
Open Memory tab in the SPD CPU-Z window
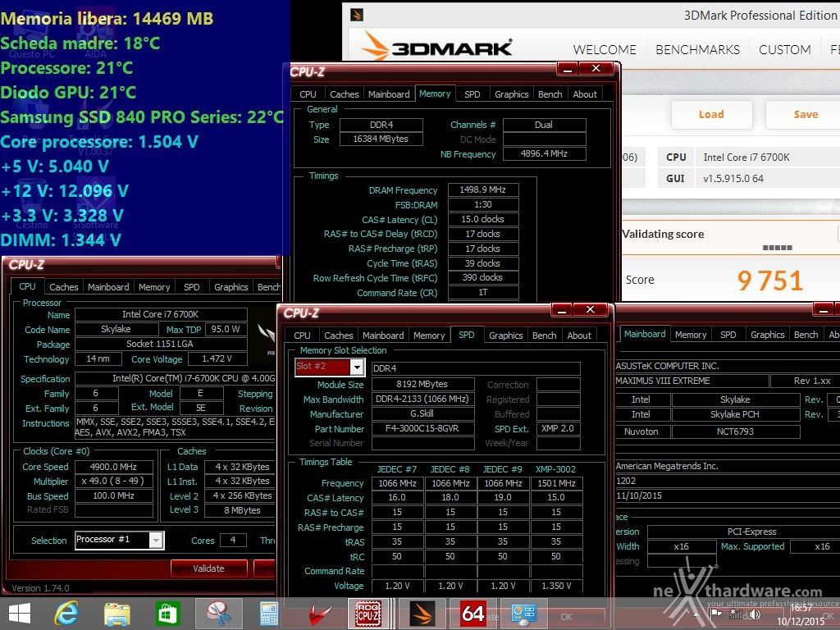click(429, 336)
